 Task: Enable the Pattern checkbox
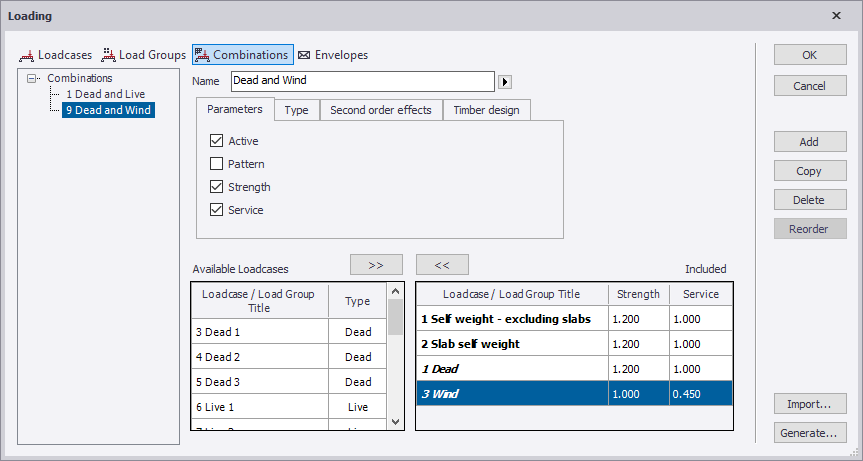(216, 164)
